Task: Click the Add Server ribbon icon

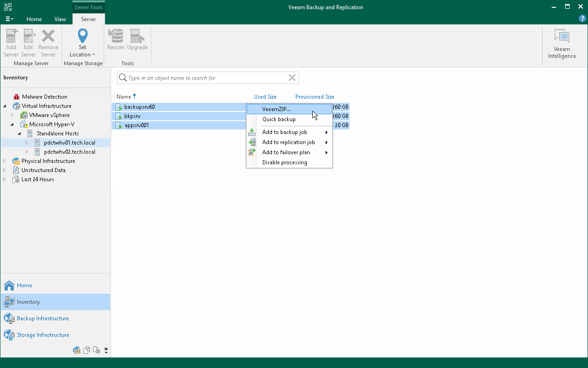Action: click(11, 36)
